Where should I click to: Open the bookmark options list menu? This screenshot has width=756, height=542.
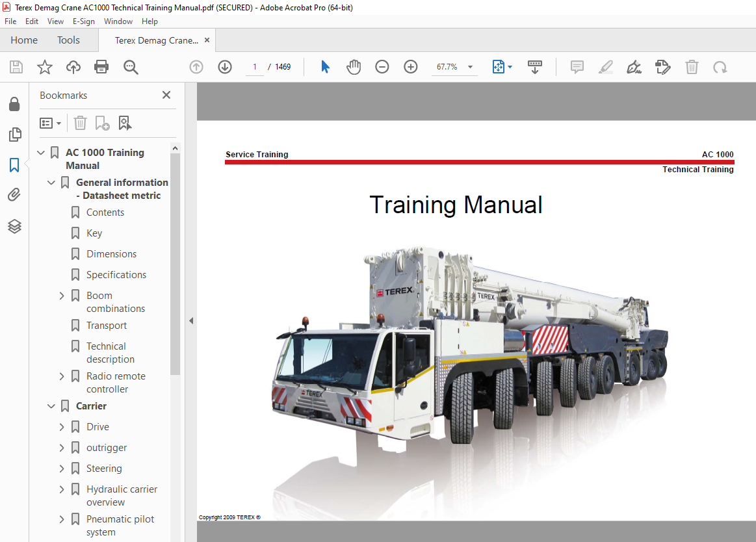click(50, 123)
